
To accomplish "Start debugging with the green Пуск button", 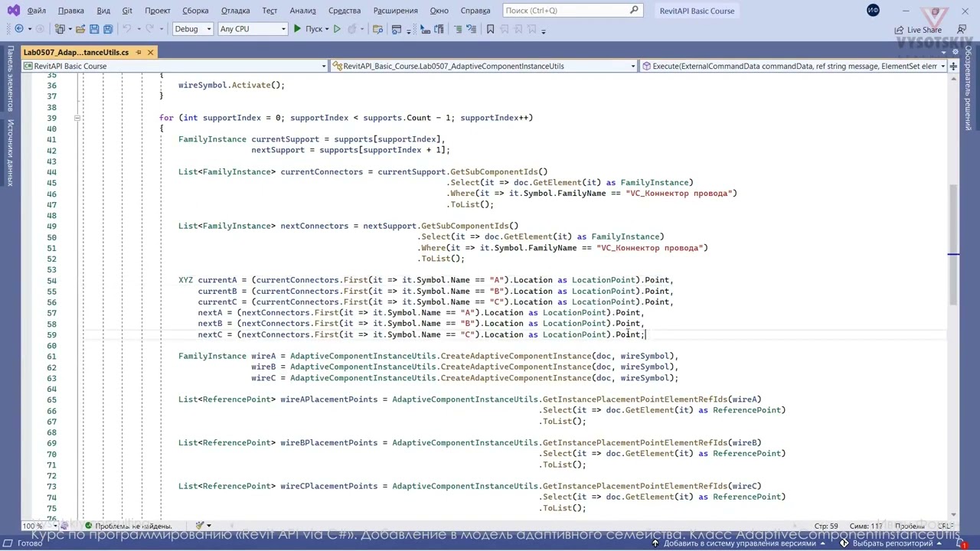I will 308,29.
